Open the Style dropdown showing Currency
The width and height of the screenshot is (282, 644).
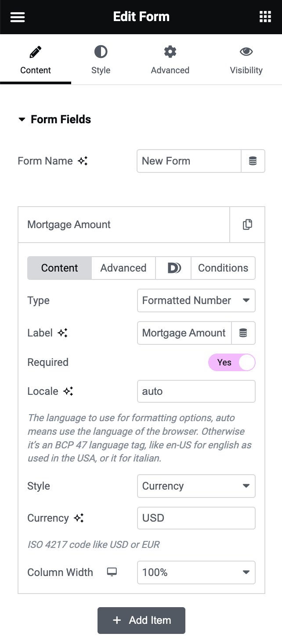click(196, 486)
